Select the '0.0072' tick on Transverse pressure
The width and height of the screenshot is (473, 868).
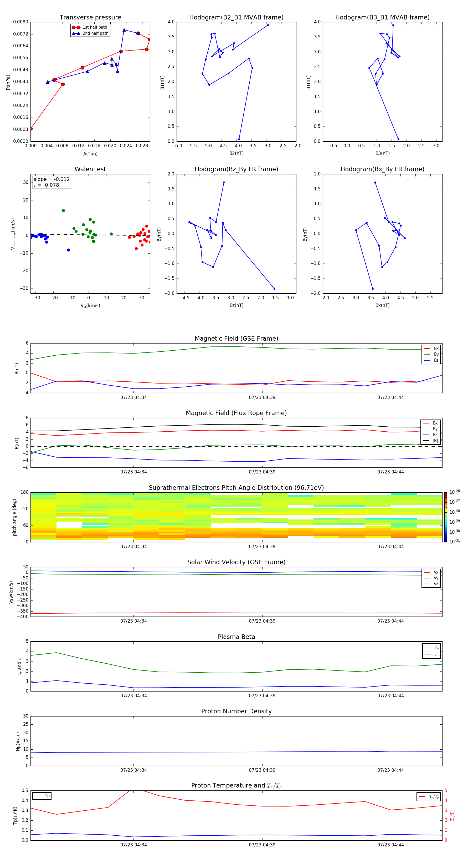tap(20, 34)
